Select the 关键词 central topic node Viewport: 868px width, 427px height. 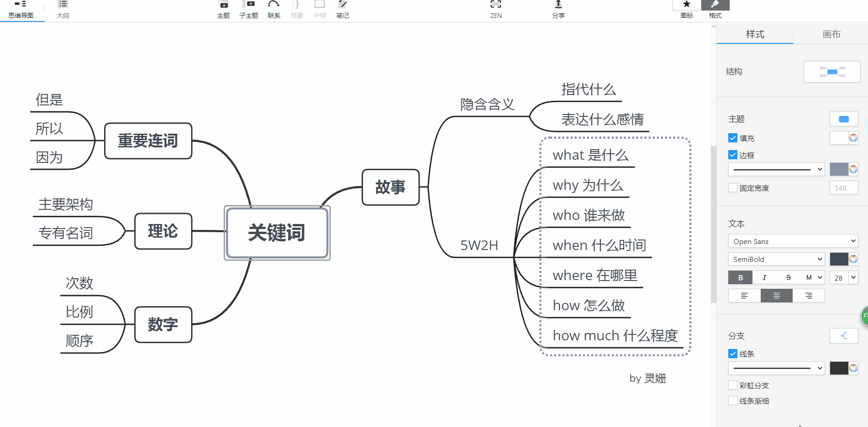tap(277, 233)
